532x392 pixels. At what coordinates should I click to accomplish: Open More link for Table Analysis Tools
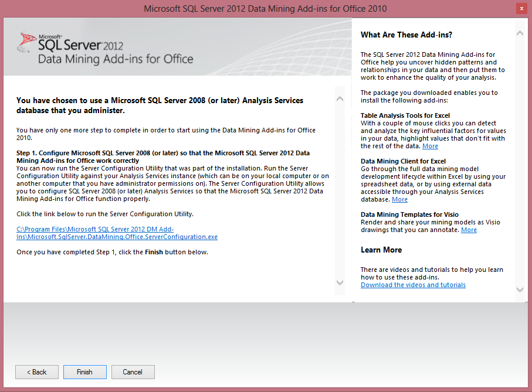click(430, 146)
